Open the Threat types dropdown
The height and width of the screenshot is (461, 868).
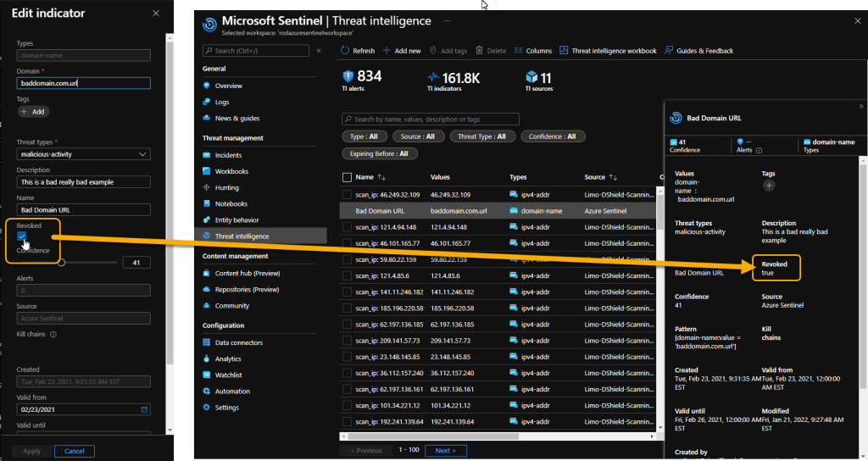[x=84, y=154]
